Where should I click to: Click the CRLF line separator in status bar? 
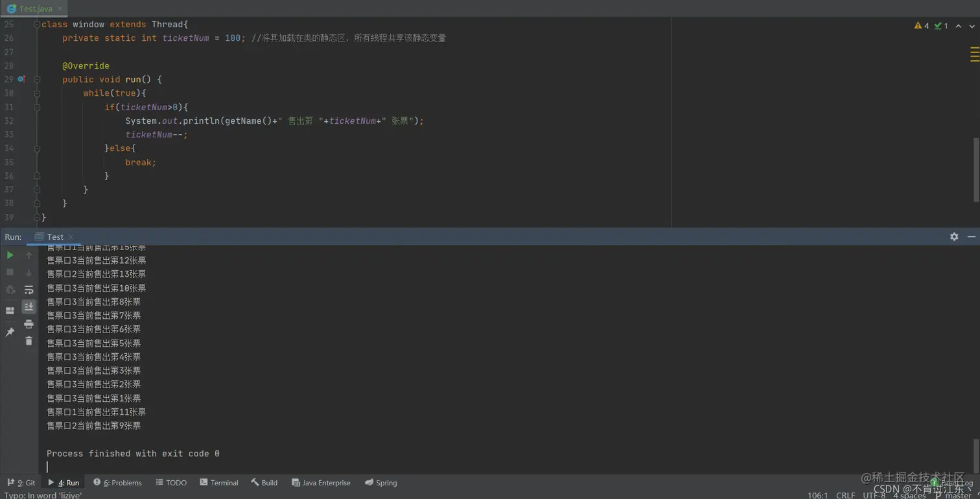point(845,495)
